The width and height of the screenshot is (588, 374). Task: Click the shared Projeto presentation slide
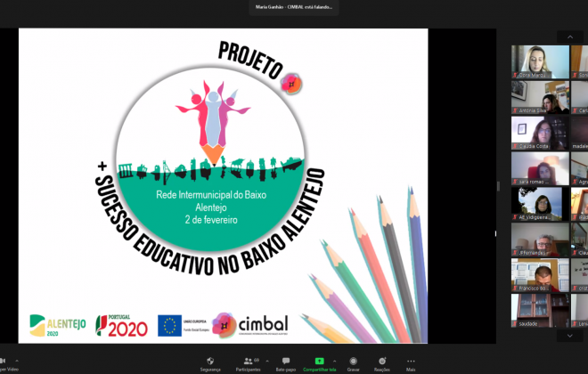[x=223, y=185]
